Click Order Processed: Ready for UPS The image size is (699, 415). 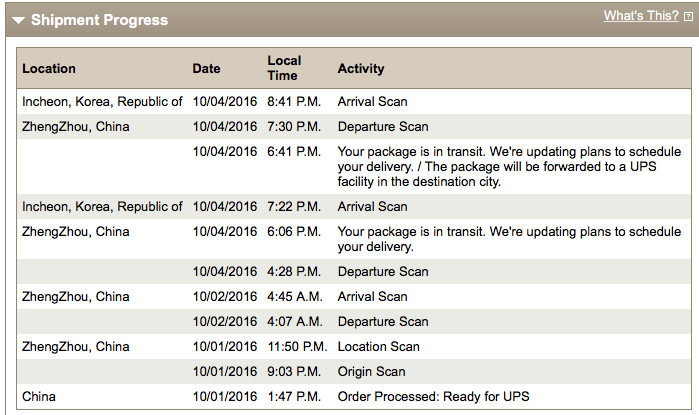(x=433, y=396)
